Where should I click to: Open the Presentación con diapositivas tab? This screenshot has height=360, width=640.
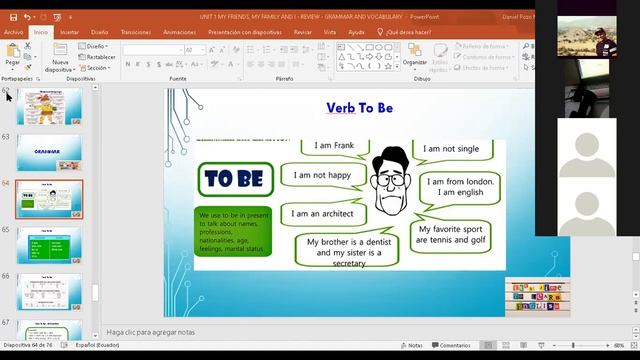[244, 32]
